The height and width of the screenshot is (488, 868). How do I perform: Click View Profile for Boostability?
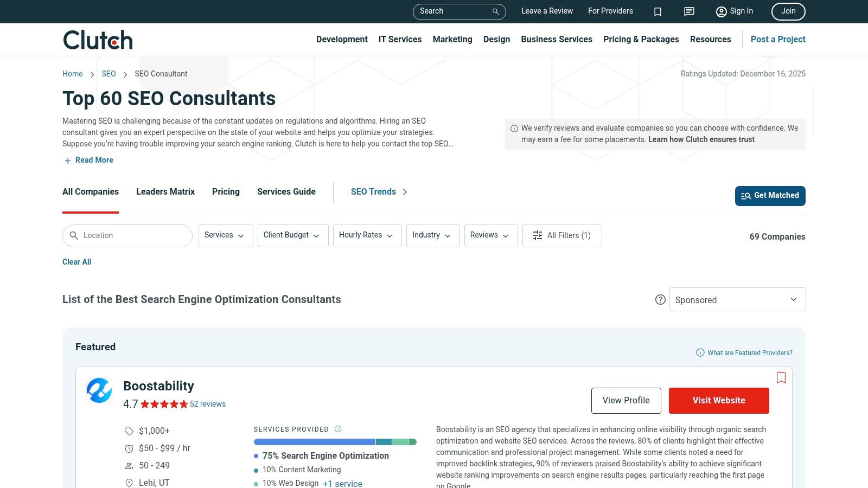[626, 401]
